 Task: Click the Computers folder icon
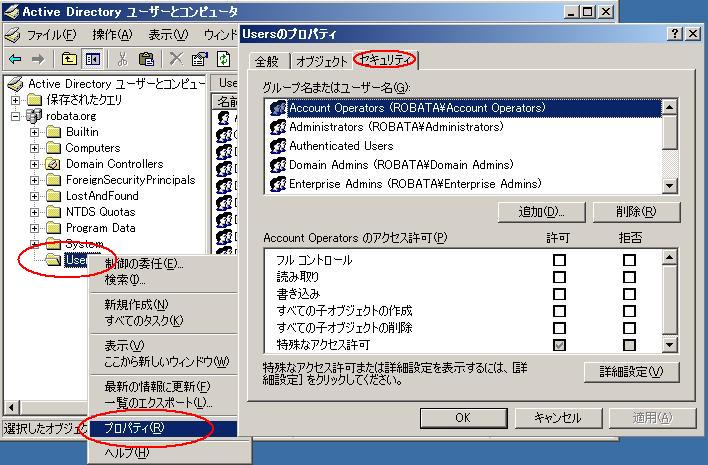tap(53, 148)
